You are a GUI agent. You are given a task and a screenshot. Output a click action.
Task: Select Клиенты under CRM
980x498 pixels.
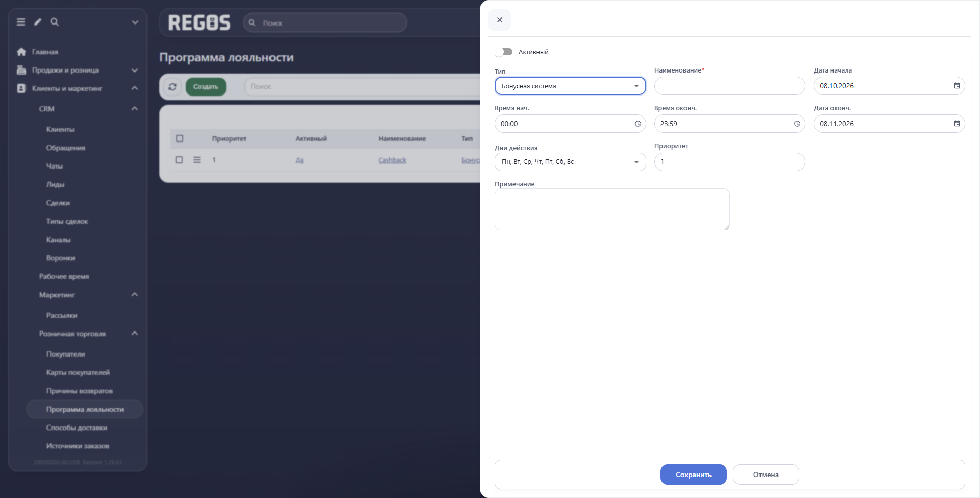60,129
